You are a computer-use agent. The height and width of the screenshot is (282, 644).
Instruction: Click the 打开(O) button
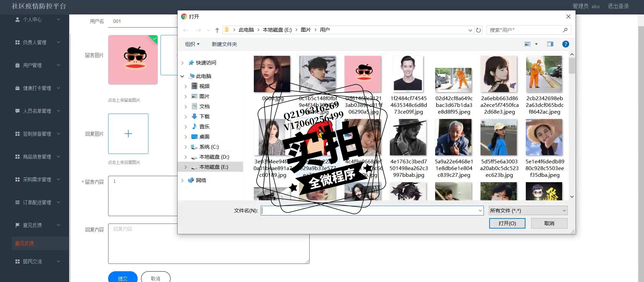(x=507, y=224)
